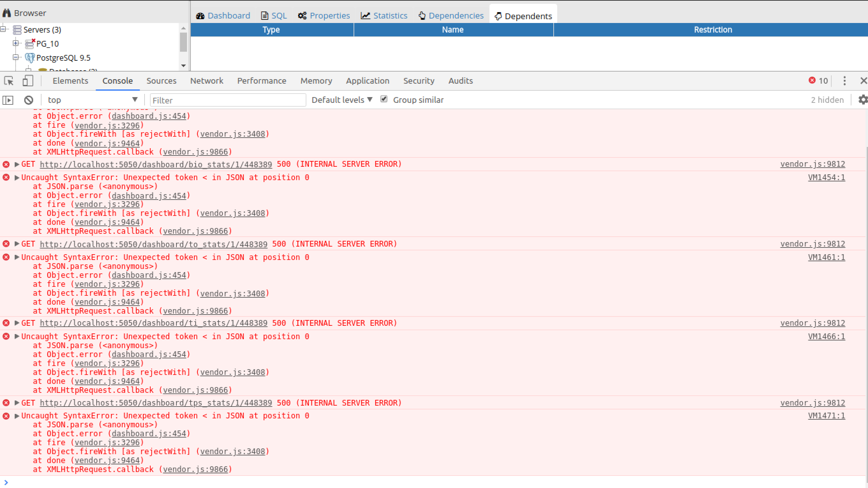Open the Default levels dropdown
This screenshot has width=868, height=488.
tap(342, 100)
